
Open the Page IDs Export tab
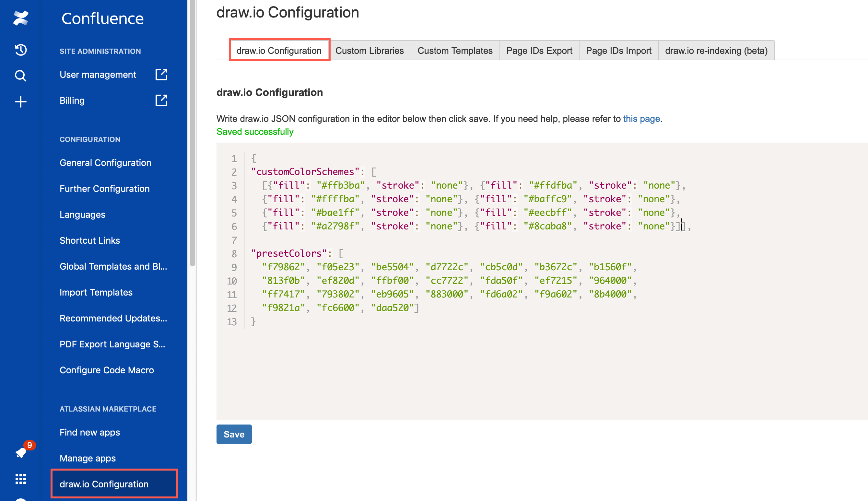point(539,50)
